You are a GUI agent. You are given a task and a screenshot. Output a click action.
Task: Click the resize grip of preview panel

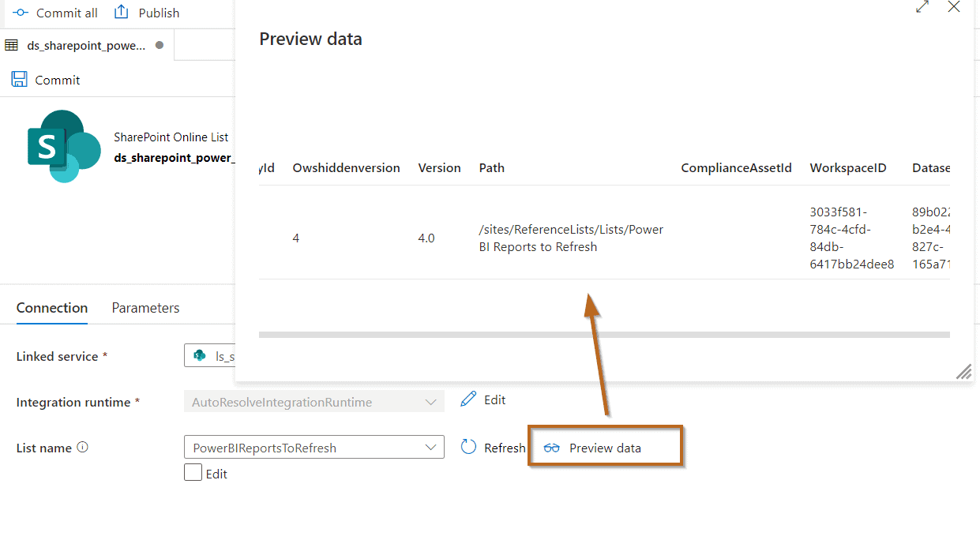(x=963, y=372)
